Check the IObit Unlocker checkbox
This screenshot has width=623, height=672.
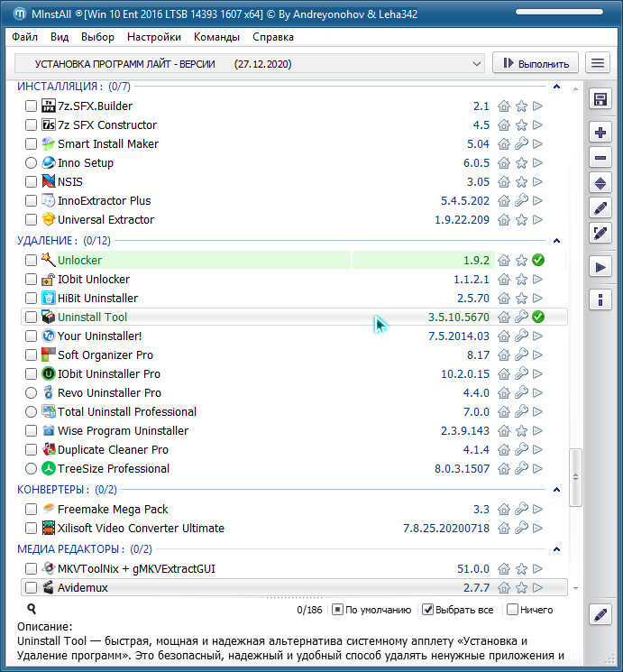coord(31,280)
